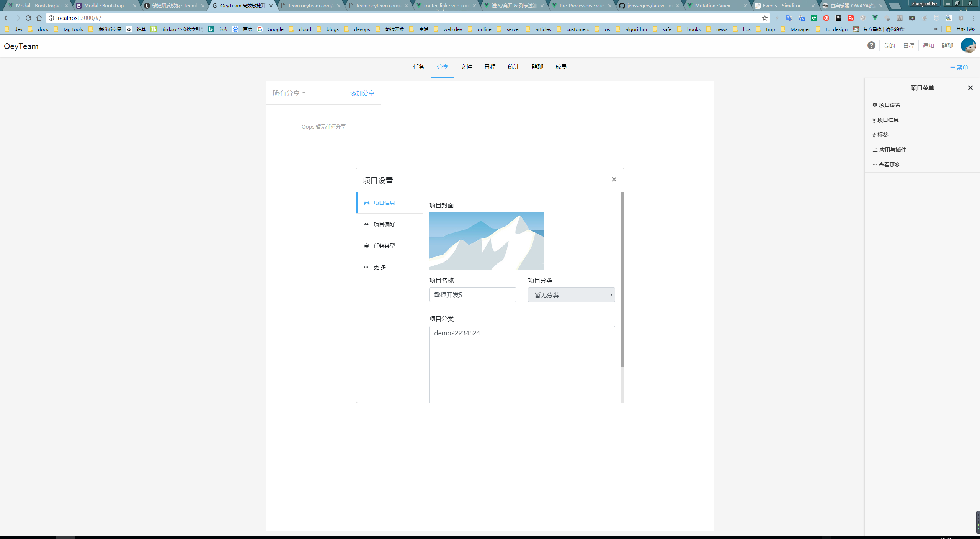Expand the 所有分享 filter dropdown
Screen dimensions: 980x539
(x=289, y=93)
